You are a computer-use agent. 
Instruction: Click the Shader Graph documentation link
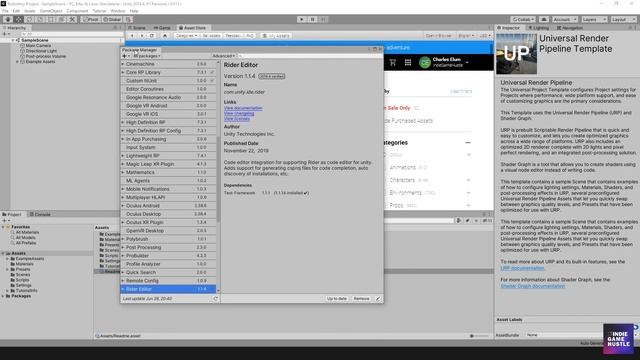[533, 286]
